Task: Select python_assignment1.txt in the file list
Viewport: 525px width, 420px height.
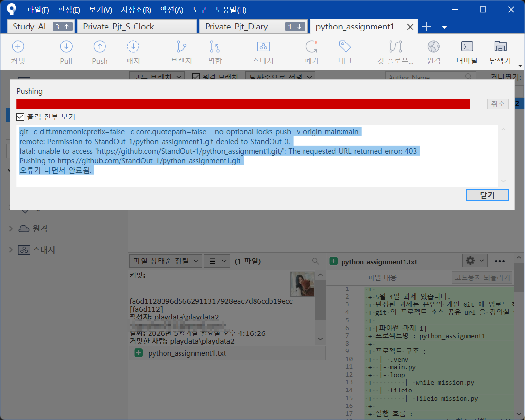Action: (x=226, y=353)
